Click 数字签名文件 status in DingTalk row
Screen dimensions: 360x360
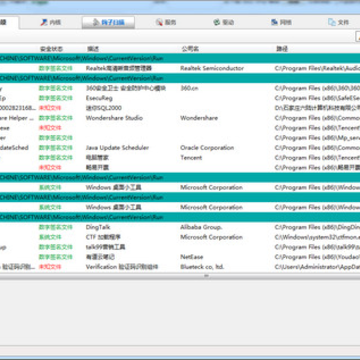pos(55,227)
